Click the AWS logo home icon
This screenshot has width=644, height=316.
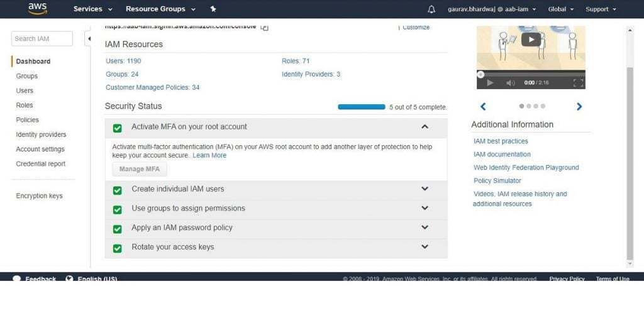(37, 9)
